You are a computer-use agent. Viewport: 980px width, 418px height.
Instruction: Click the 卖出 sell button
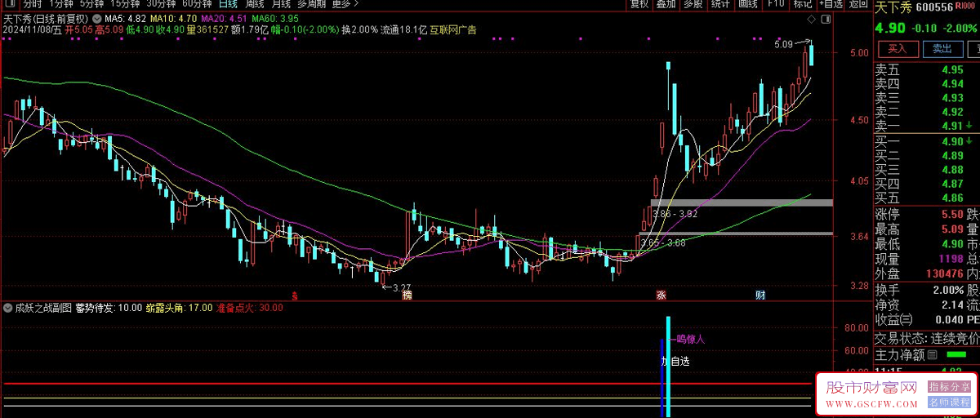(x=942, y=48)
